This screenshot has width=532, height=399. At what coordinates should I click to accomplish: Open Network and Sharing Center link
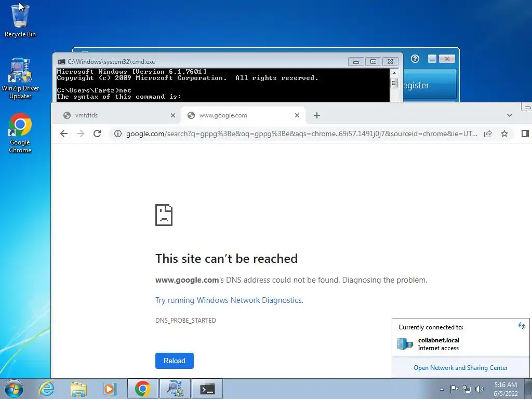(460, 368)
